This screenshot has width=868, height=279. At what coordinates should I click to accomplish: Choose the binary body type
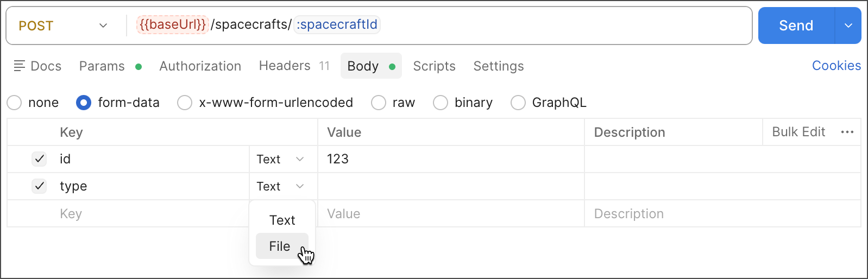[x=441, y=103]
